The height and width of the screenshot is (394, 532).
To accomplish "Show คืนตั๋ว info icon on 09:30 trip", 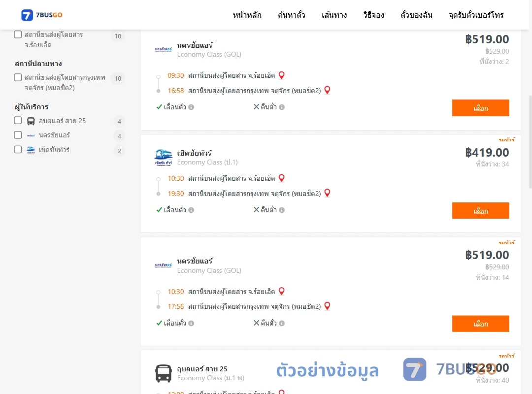I will click(x=282, y=107).
